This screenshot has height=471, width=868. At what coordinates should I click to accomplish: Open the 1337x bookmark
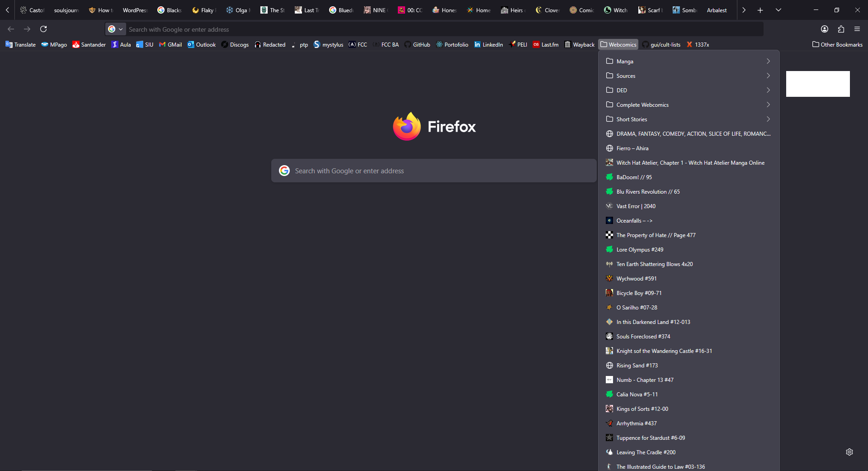tap(698, 44)
